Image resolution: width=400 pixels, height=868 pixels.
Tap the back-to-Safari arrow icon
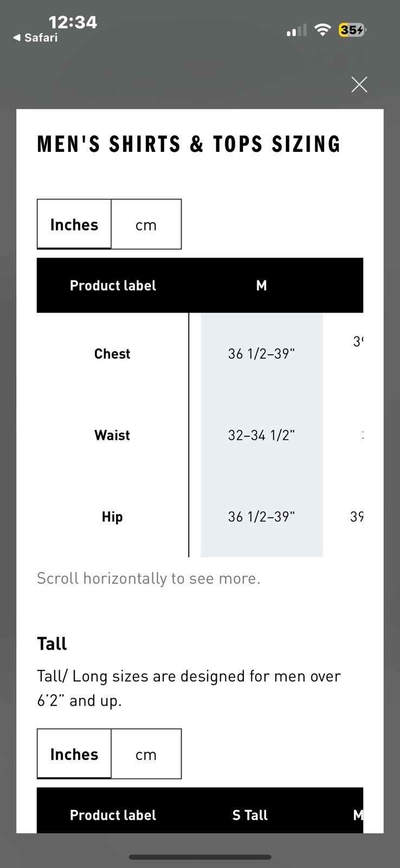tap(17, 37)
